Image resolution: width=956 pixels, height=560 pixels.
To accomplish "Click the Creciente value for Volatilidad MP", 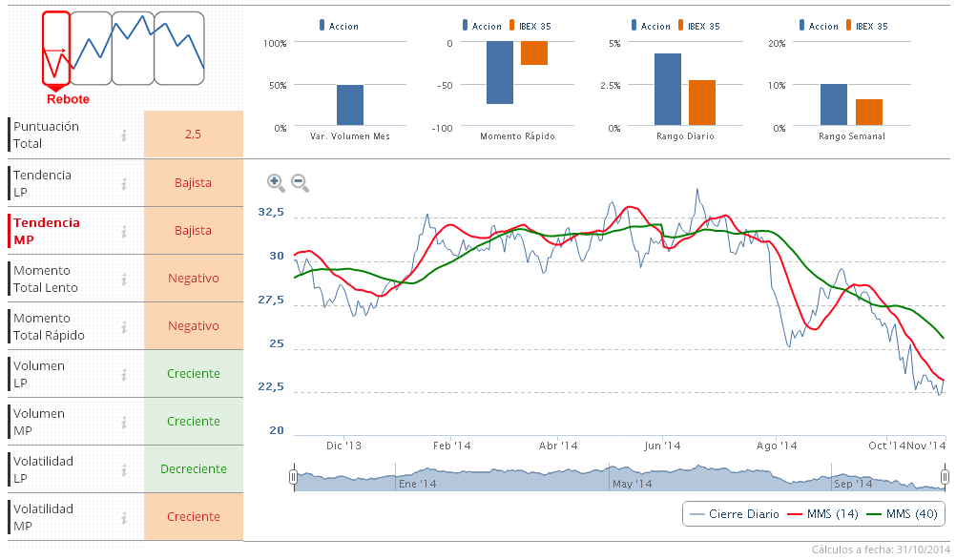I will point(193,517).
